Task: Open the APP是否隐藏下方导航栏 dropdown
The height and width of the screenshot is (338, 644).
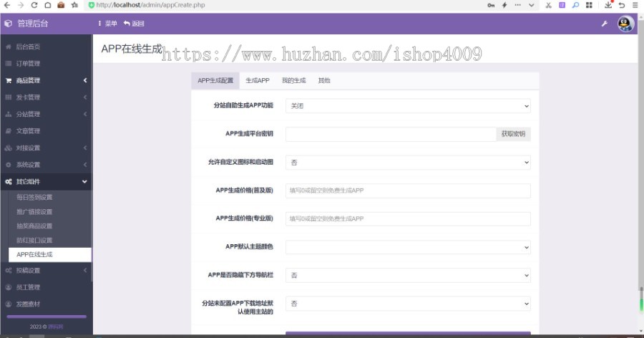Action: click(408, 275)
